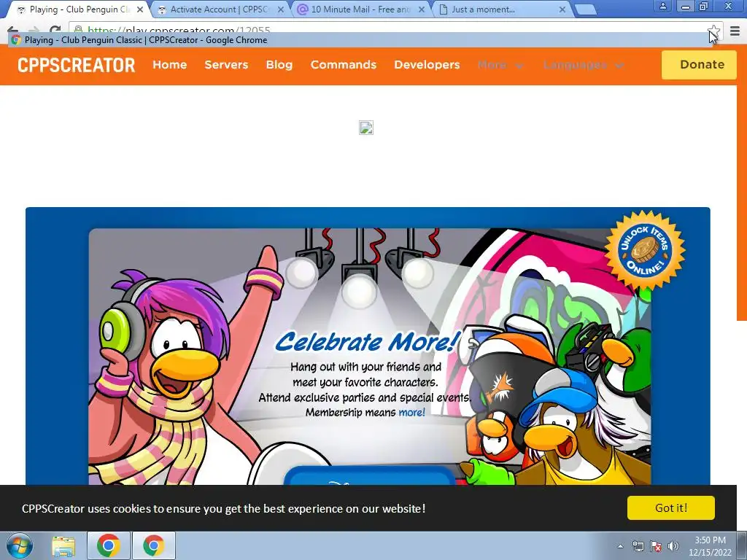Dismiss cookie notice with Got it!
The width and height of the screenshot is (747, 560).
pyautogui.click(x=671, y=507)
